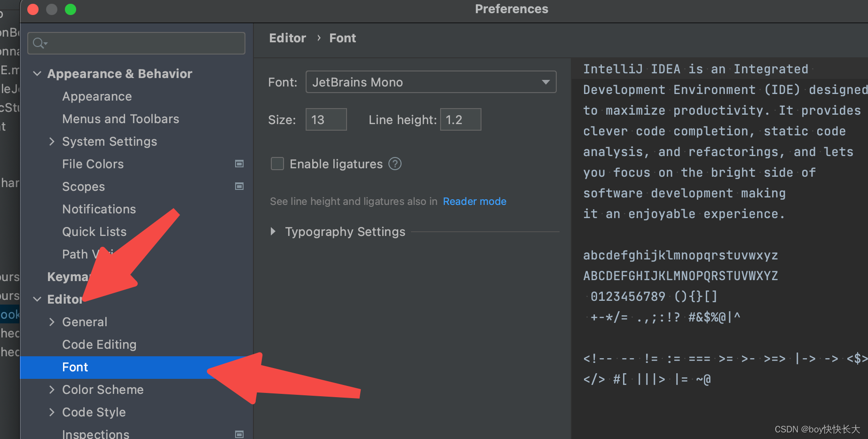This screenshot has height=439, width=868.
Task: Open the Enable ligatures help icon
Action: coord(395,164)
